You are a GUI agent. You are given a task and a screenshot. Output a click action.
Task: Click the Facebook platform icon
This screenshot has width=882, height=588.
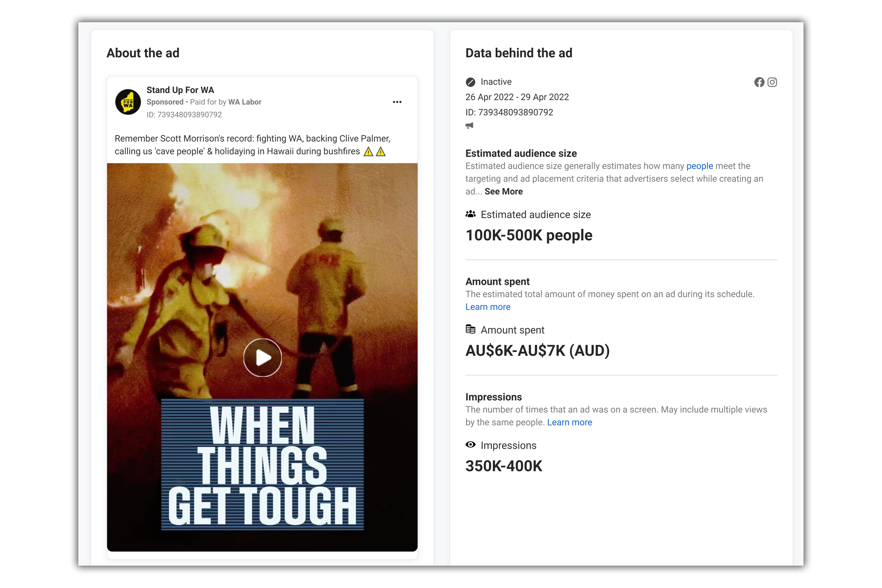click(759, 82)
